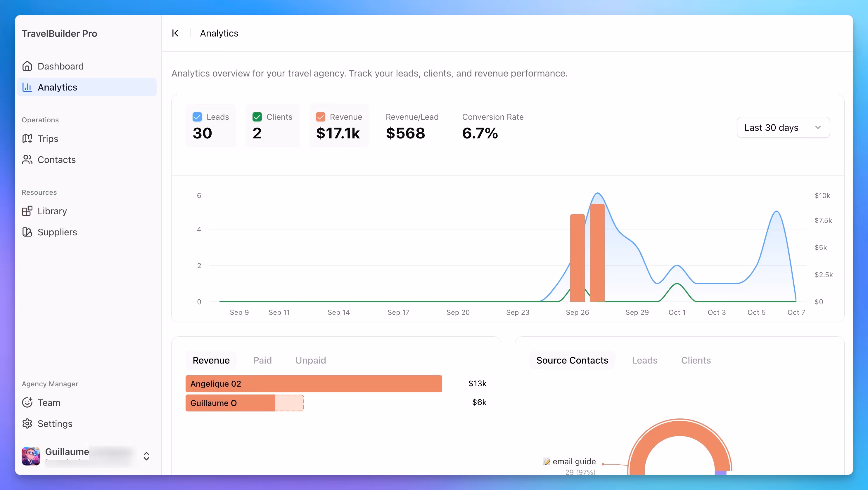The height and width of the screenshot is (490, 868).
Task: Click the Dashboard home icon
Action: pyautogui.click(x=27, y=66)
